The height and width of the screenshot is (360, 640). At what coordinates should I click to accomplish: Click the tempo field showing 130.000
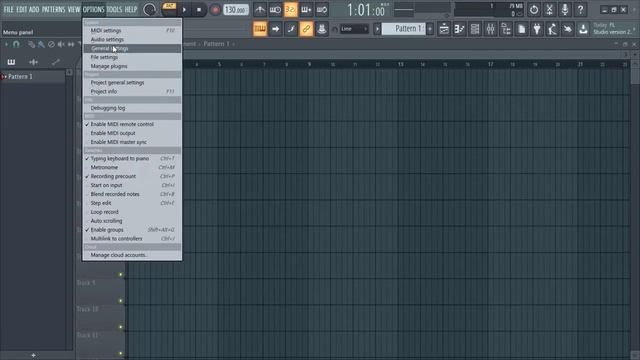coord(236,9)
